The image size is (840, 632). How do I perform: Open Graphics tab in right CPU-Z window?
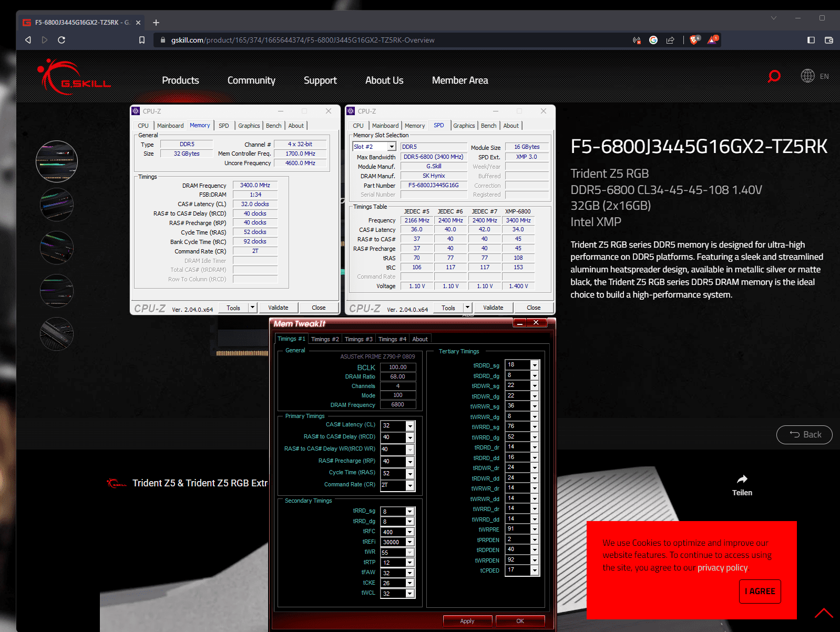[x=464, y=126]
